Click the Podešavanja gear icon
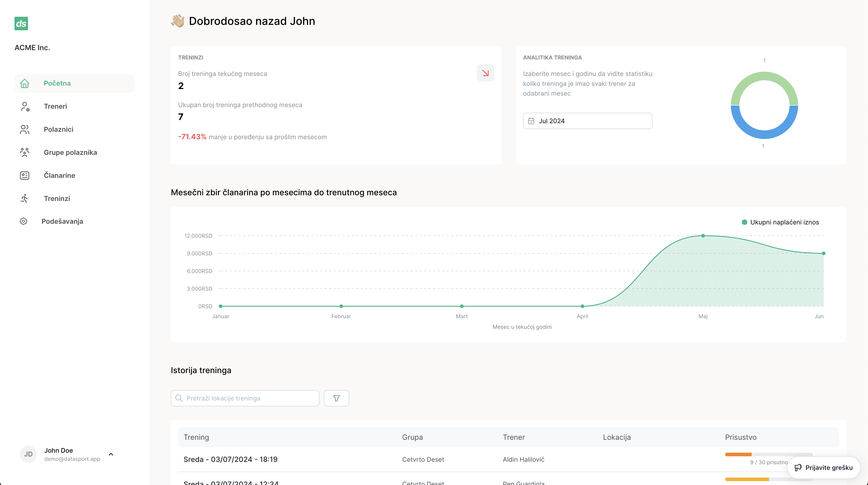This screenshot has height=485, width=868. point(24,221)
